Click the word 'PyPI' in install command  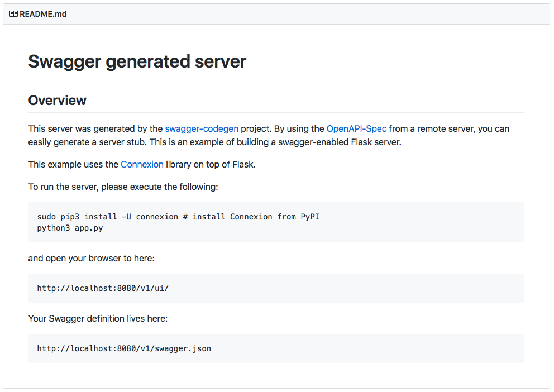[310, 217]
